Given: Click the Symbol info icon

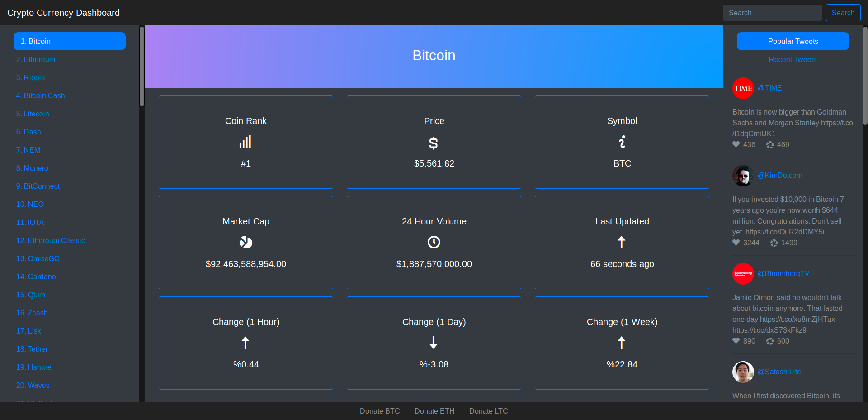Looking at the screenshot, I should pos(622,142).
